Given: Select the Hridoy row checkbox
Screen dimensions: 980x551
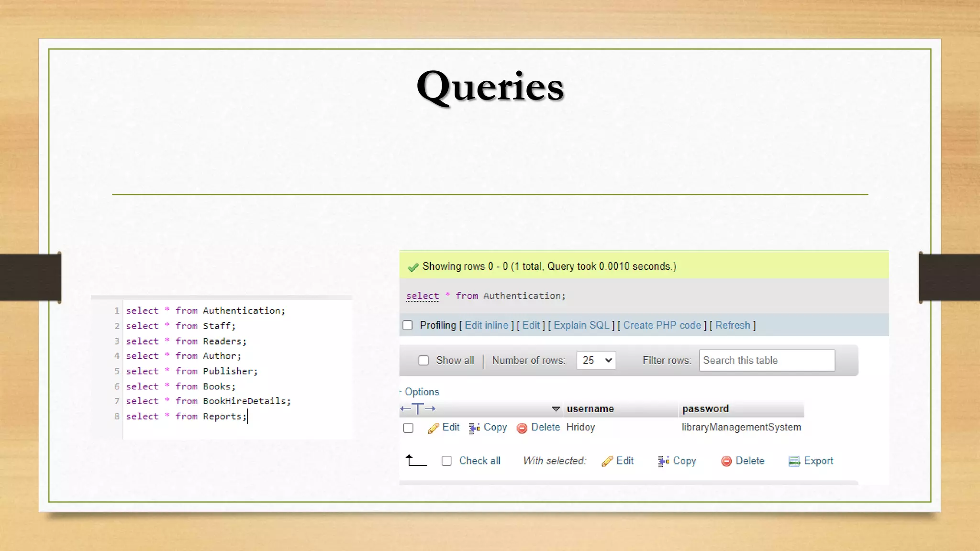Looking at the screenshot, I should pos(408,428).
